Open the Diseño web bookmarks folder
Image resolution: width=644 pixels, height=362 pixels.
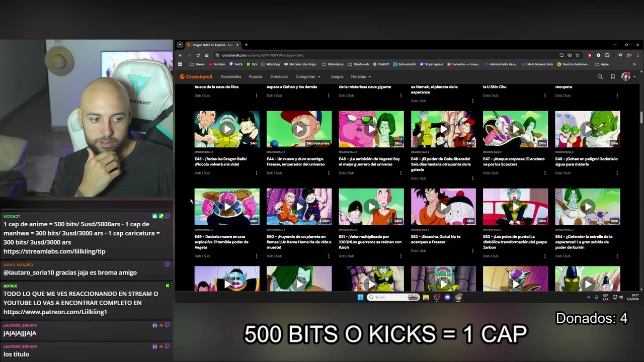[x=358, y=64]
